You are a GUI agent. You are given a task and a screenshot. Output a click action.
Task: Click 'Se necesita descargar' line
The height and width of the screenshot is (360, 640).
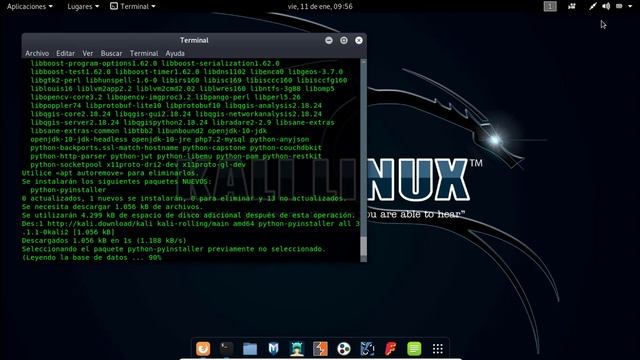pyautogui.click(x=112, y=207)
